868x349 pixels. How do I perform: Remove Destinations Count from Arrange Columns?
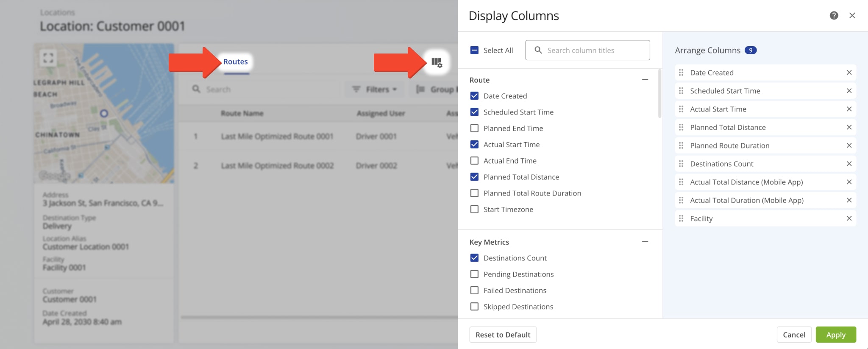tap(849, 164)
